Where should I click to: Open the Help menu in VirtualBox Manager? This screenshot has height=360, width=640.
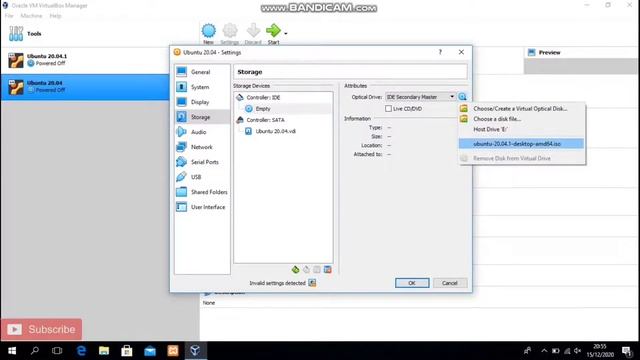pos(55,16)
